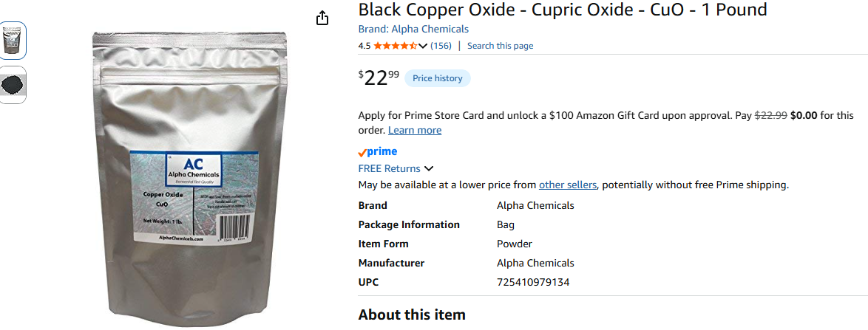The height and width of the screenshot is (330, 868).
Task: Open the (156) customer reviews count
Action: pyautogui.click(x=441, y=46)
